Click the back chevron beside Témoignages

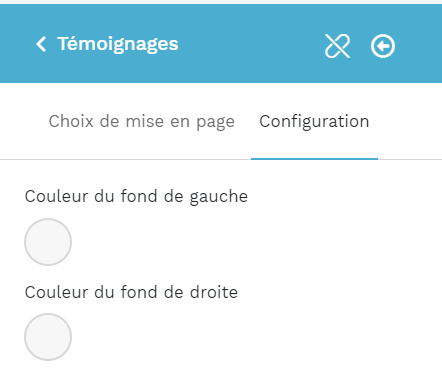[x=41, y=44]
